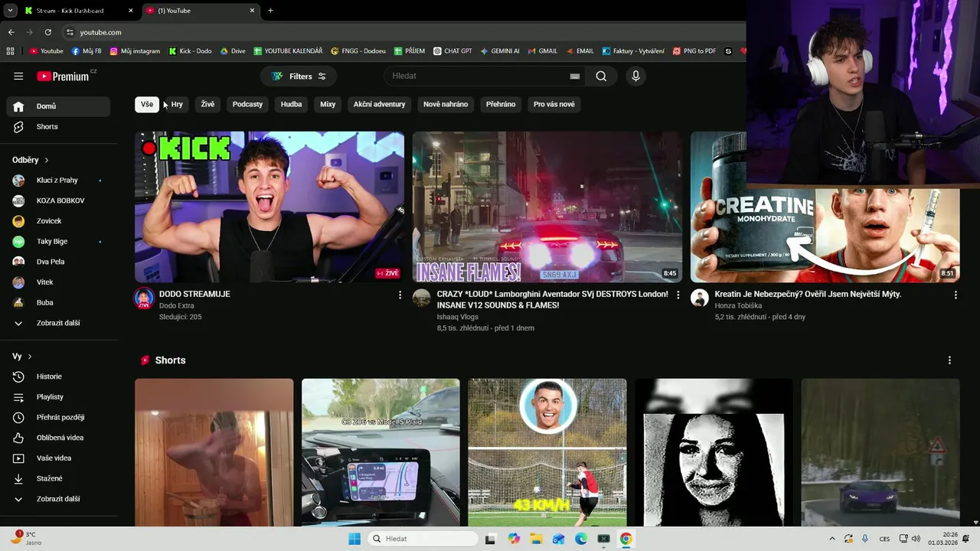The width and height of the screenshot is (980, 551).
Task: Click the taskbar volume speaker icon
Action: [916, 539]
